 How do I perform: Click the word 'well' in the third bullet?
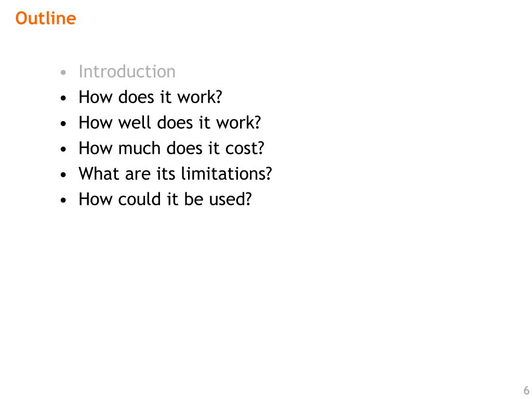coord(135,123)
